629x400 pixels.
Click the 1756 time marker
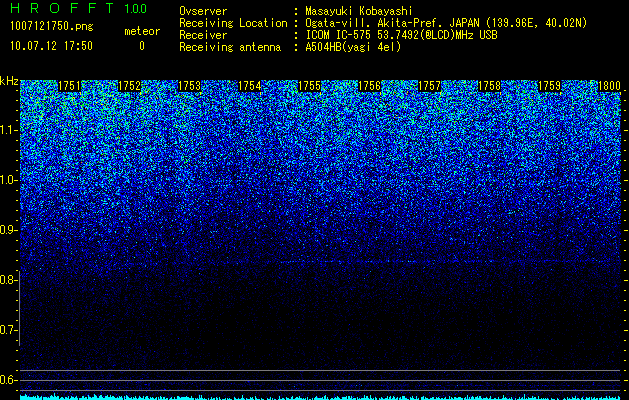(369, 86)
